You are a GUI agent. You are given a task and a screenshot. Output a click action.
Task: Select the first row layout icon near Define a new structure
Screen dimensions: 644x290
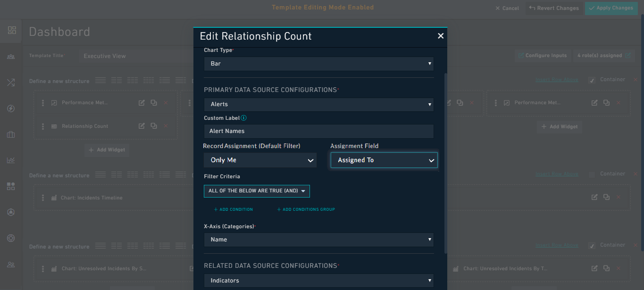tap(100, 80)
